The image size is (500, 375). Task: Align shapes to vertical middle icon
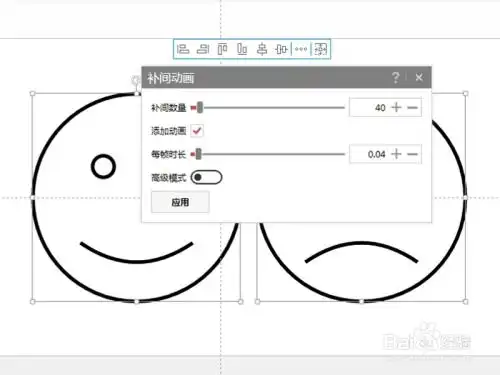tap(281, 49)
